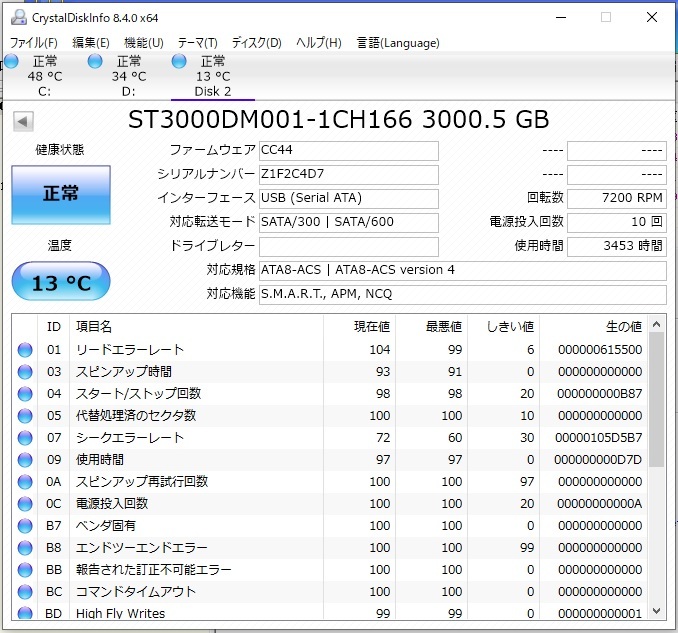Click the 13 °C temperature button
The width and height of the screenshot is (678, 633).
point(61,281)
